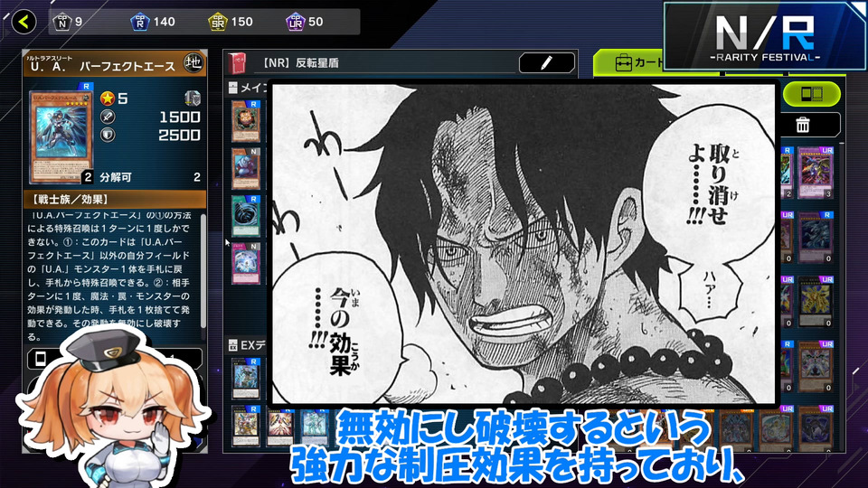The image size is (868, 488).
Task: Pick the purple dragon UR card with count 3
Action: click(816, 173)
